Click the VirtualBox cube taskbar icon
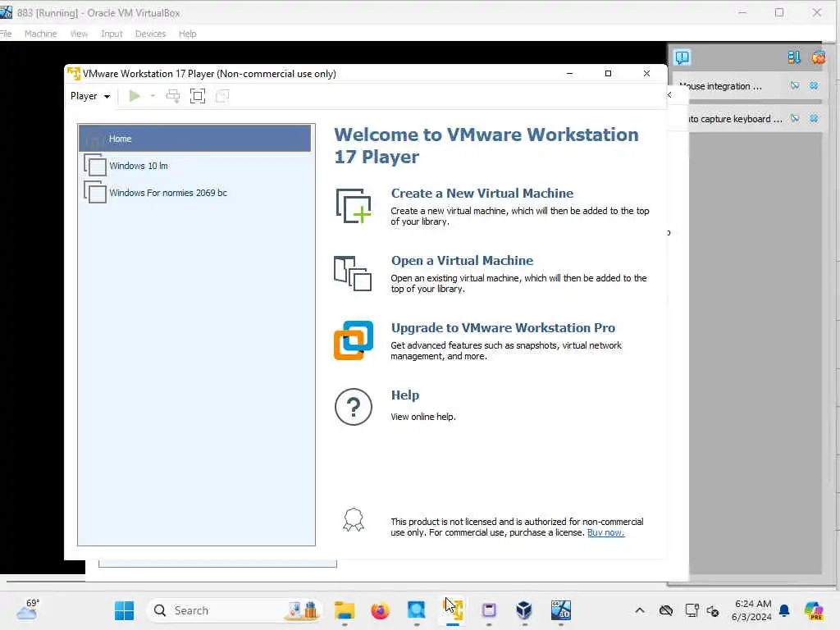 pos(524,610)
